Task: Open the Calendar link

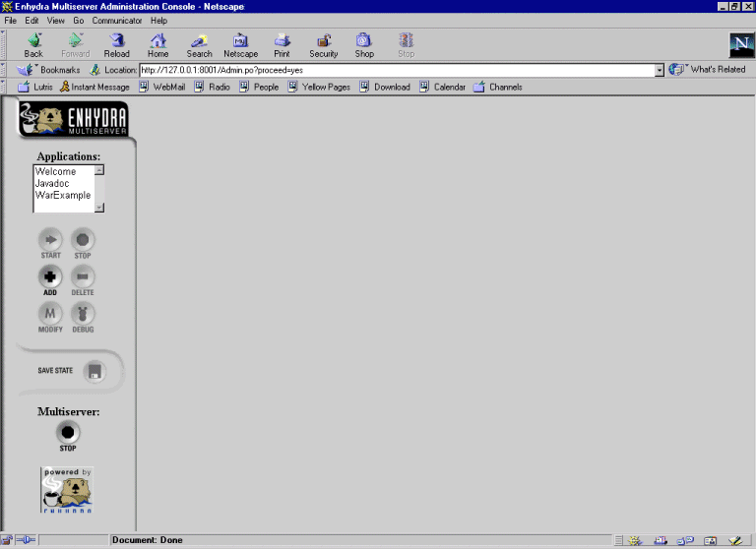Action: pos(443,87)
